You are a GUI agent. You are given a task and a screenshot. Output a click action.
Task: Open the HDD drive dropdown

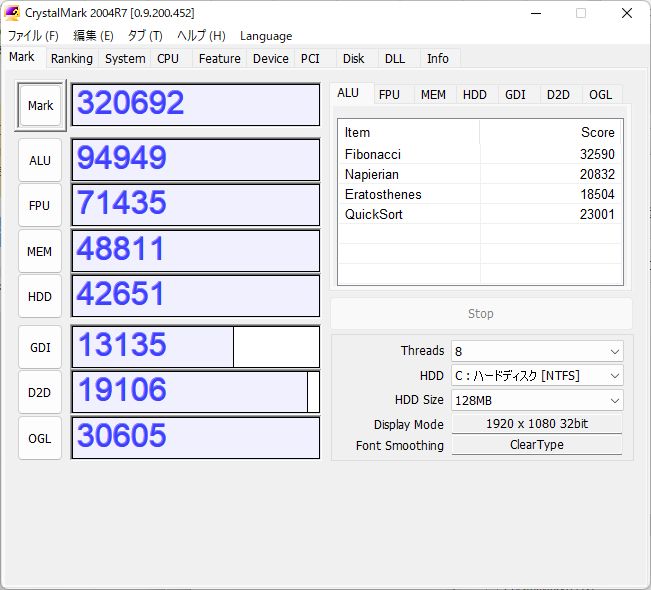click(x=537, y=376)
